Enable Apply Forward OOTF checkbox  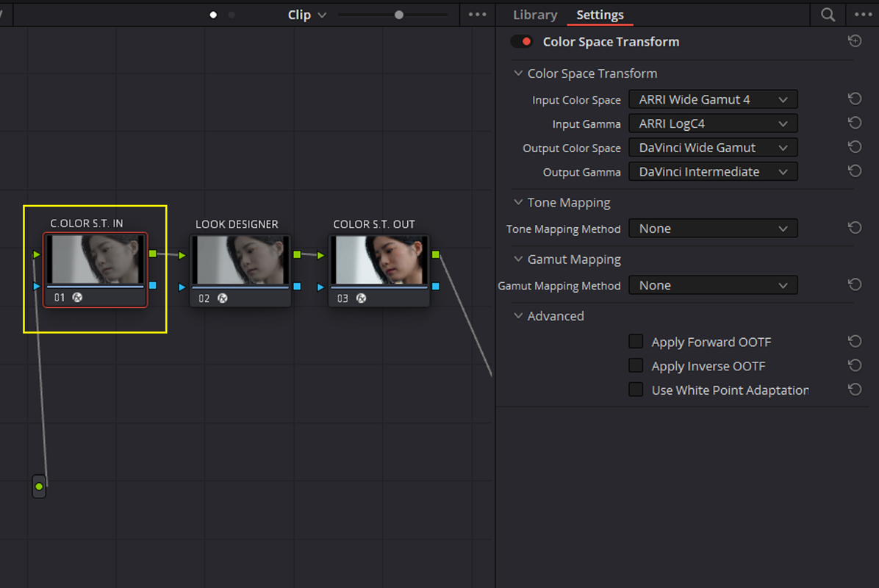[636, 341]
